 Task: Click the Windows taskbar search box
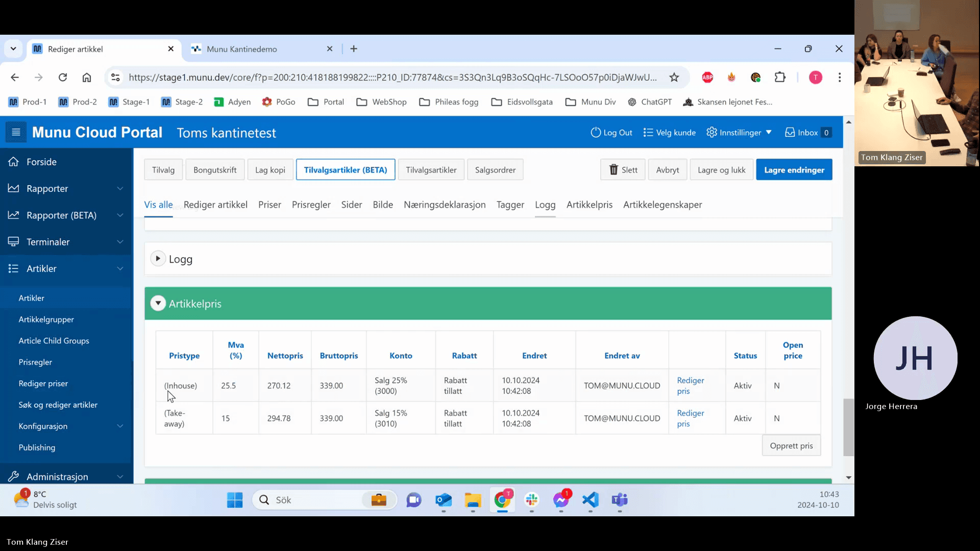coord(325,500)
